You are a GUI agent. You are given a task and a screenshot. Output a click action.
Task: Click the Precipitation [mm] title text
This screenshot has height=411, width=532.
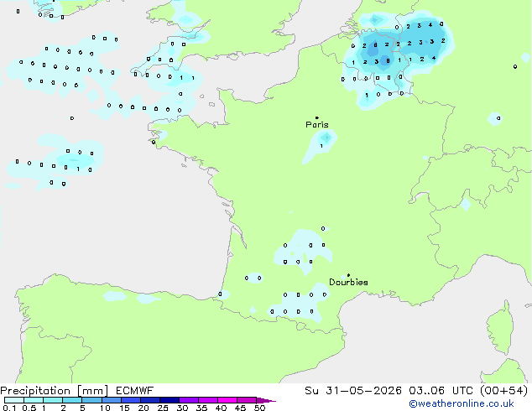tap(55, 391)
